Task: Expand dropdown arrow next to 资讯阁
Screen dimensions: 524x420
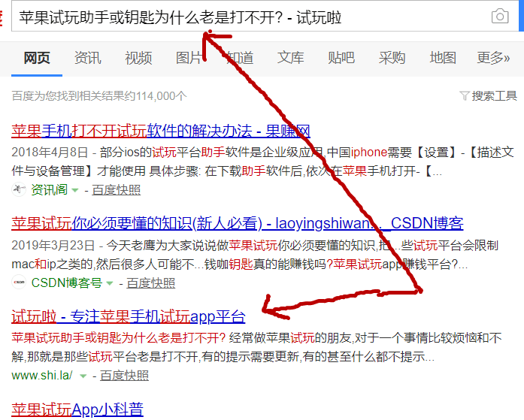Action: (x=75, y=190)
